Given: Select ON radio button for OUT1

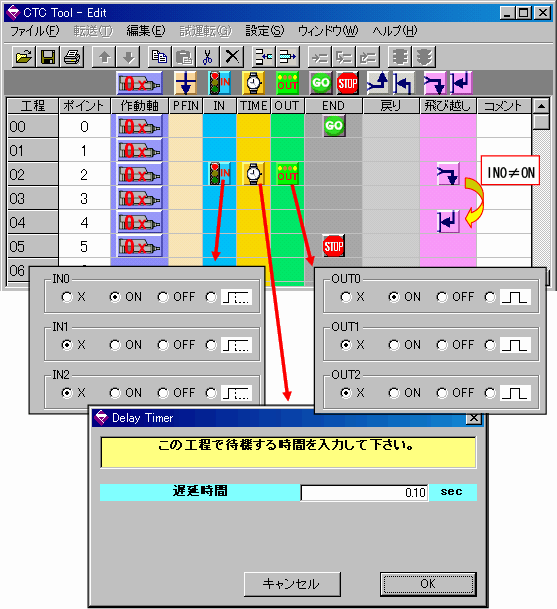Looking at the screenshot, I should click(x=394, y=345).
